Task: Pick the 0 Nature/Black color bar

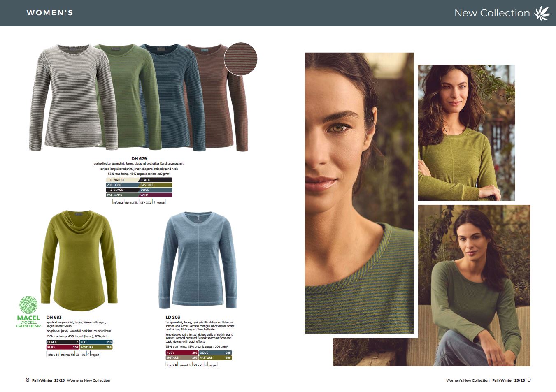Action: click(x=139, y=180)
